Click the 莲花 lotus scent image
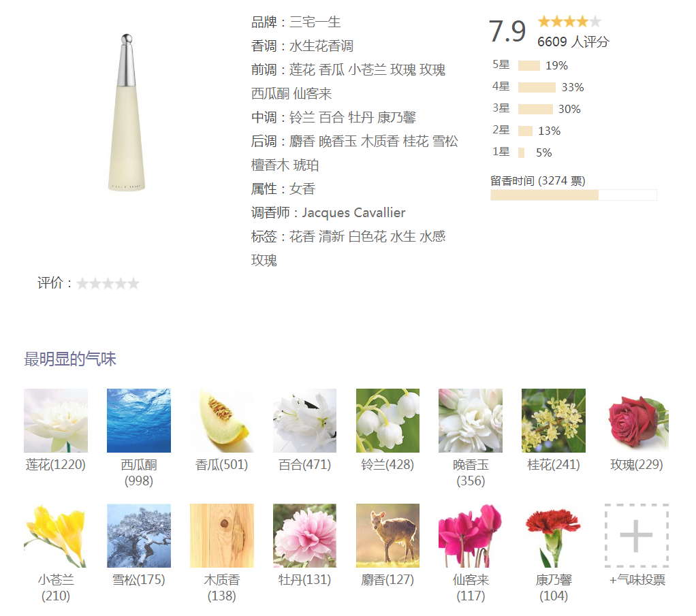The width and height of the screenshot is (696, 616). coord(56,420)
